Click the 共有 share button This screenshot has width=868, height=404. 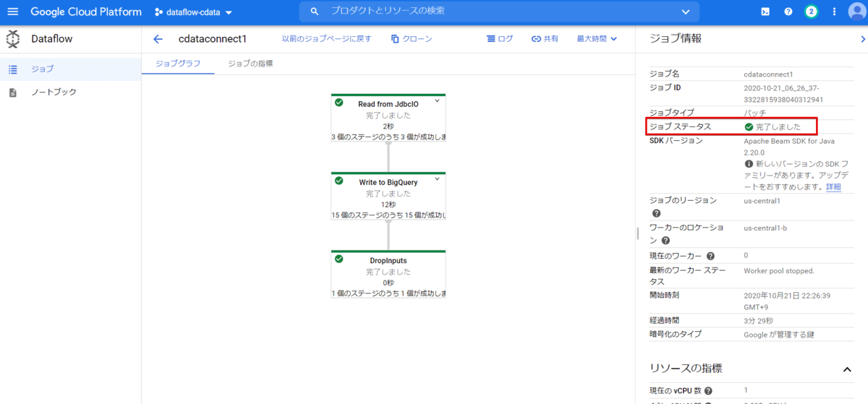click(545, 39)
